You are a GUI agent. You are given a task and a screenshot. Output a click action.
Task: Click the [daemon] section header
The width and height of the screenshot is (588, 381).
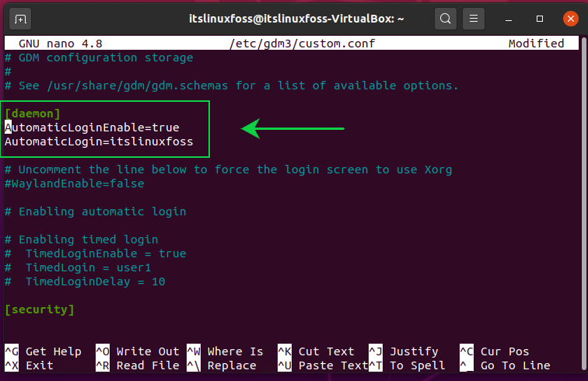[x=33, y=114]
